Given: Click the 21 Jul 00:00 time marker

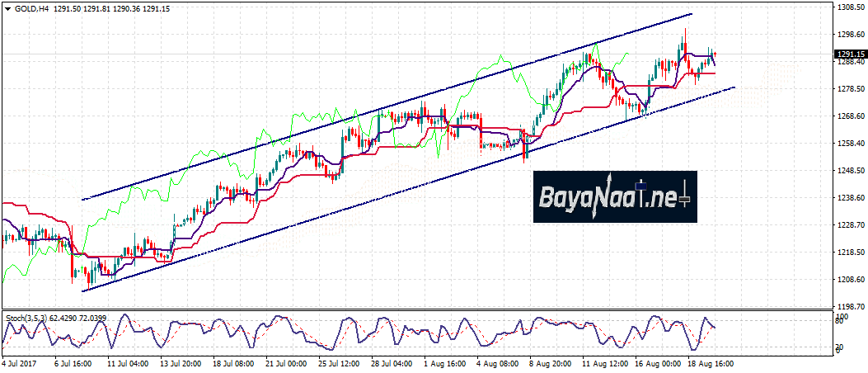Looking at the screenshot, I should click(x=286, y=362).
